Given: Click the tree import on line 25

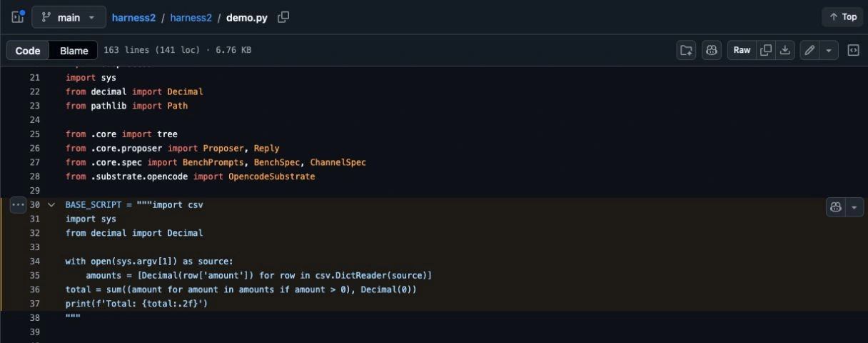Looking at the screenshot, I should [x=168, y=134].
